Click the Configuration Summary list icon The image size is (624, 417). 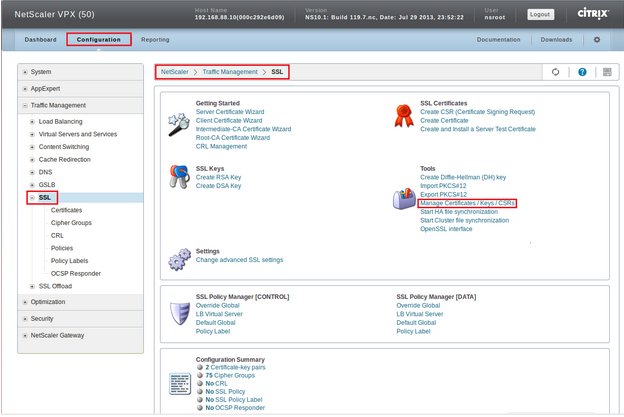(180, 384)
